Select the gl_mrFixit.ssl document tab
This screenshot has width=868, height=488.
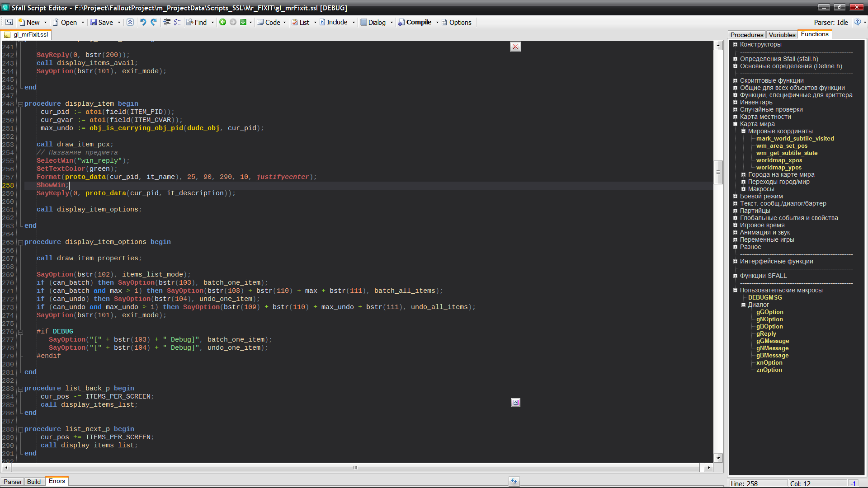[x=26, y=34]
